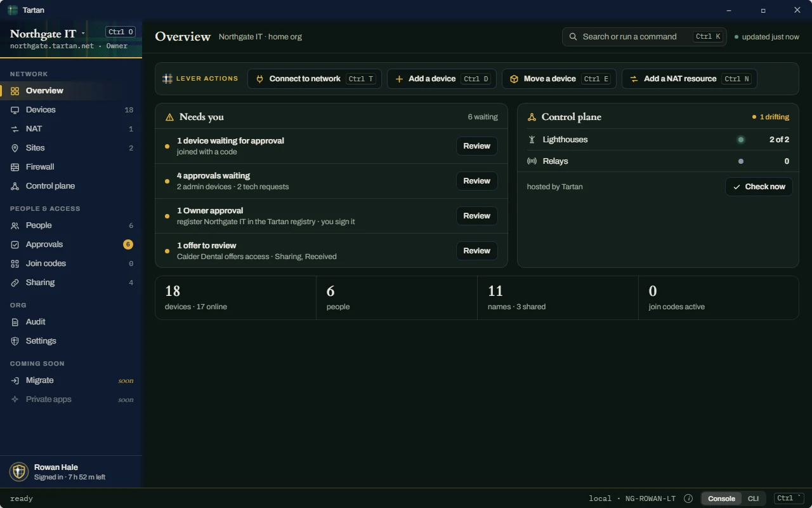Click the Audit document icon
This screenshot has width=812, height=508.
click(15, 322)
